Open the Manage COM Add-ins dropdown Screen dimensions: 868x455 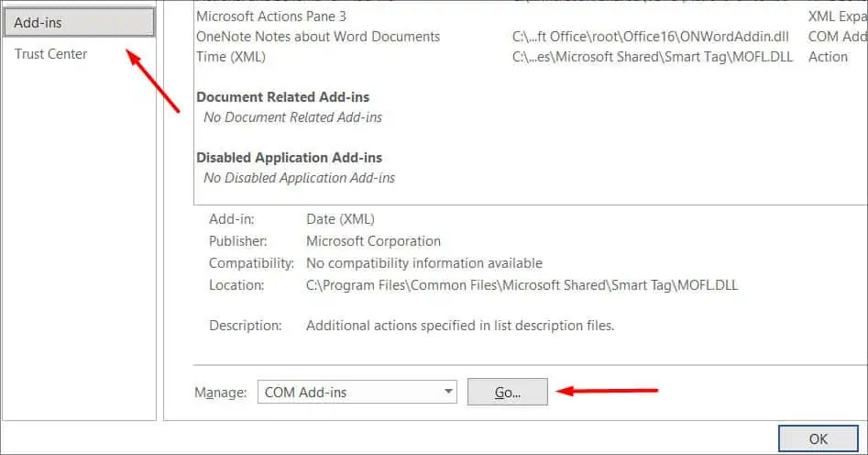(357, 392)
